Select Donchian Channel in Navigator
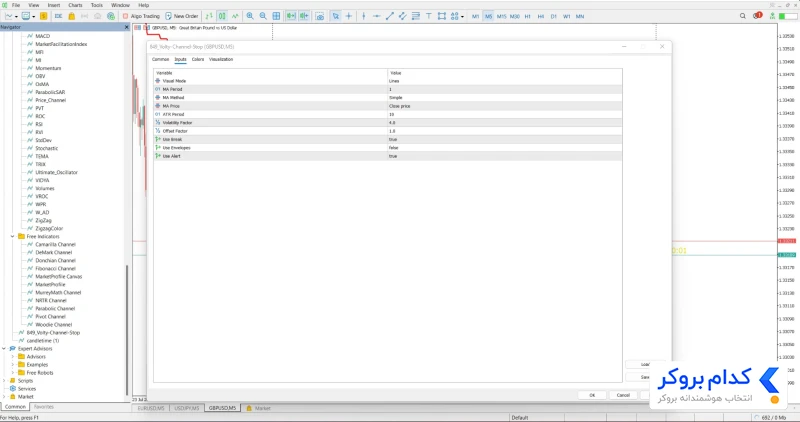800x422 pixels. pyautogui.click(x=55, y=260)
